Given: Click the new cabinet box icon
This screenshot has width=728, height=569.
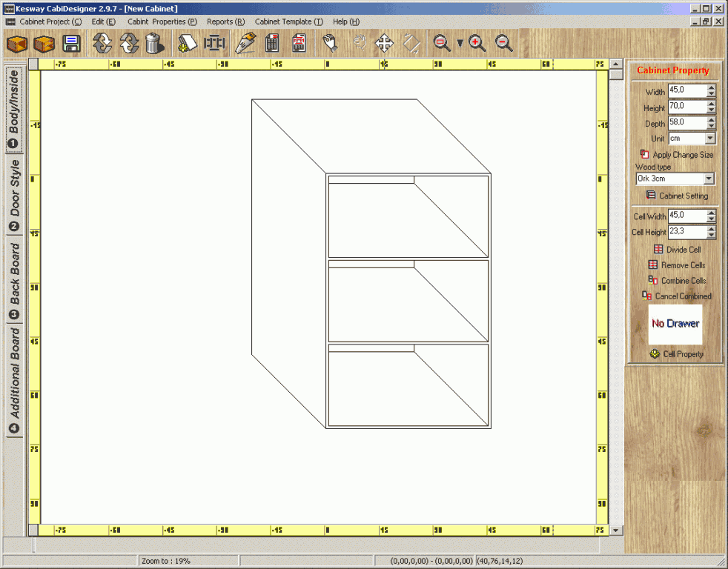Looking at the screenshot, I should point(17,44).
